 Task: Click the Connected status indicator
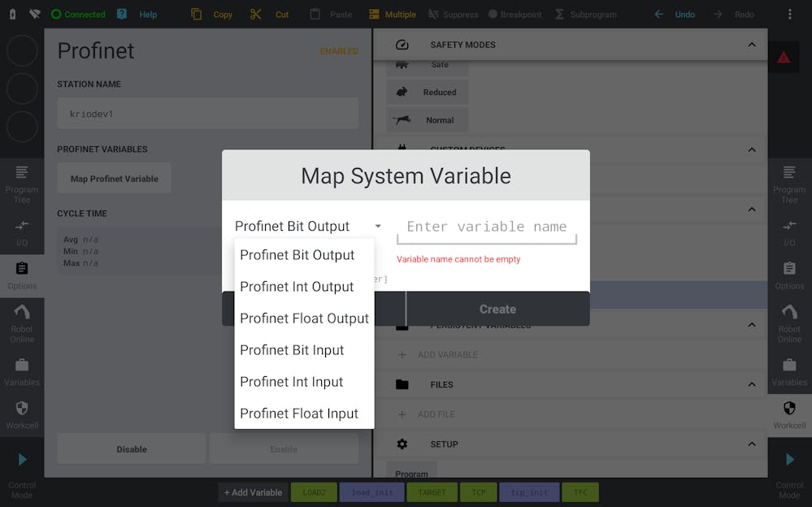pos(78,14)
